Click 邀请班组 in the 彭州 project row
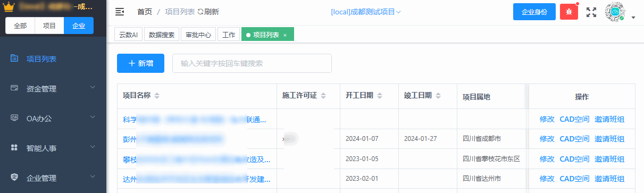The image size is (644, 193). coord(609,139)
